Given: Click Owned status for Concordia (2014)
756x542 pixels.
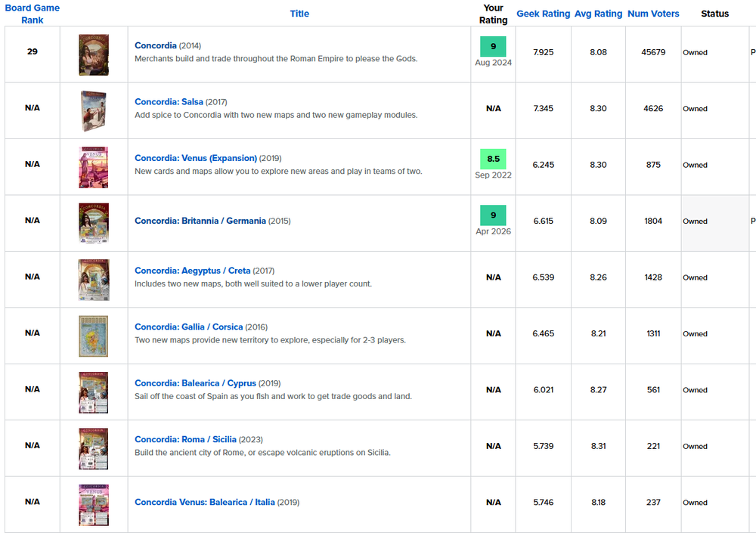Looking at the screenshot, I should [695, 53].
